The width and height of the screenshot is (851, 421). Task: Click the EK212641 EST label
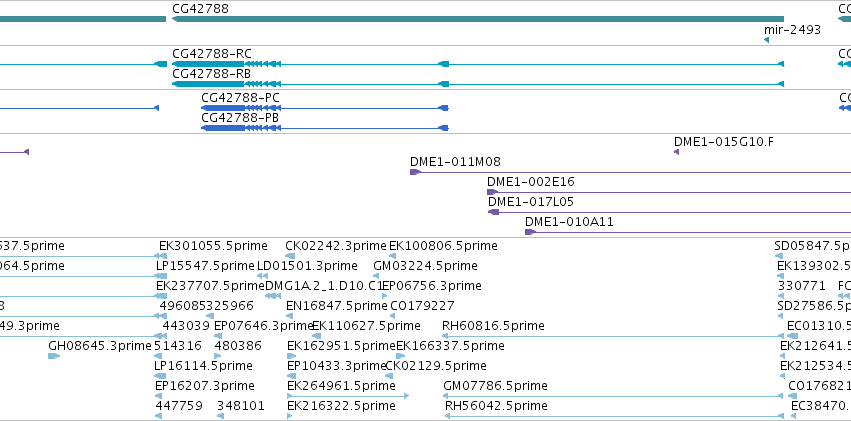pos(815,346)
